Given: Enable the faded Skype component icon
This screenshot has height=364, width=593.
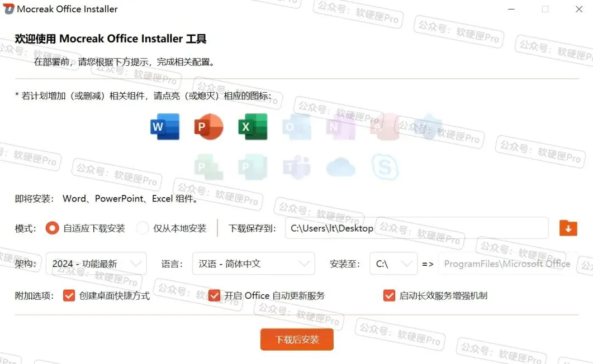Looking at the screenshot, I should 385,166.
